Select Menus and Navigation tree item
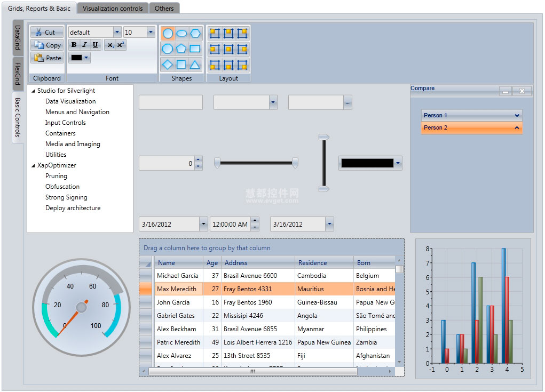Image resolution: width=545 pixels, height=392 pixels. (x=77, y=112)
